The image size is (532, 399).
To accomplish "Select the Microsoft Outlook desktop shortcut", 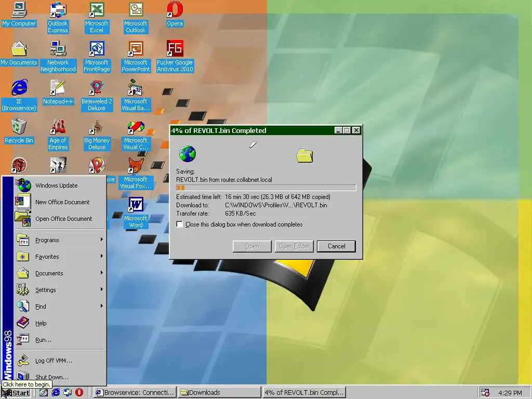I will [136, 18].
